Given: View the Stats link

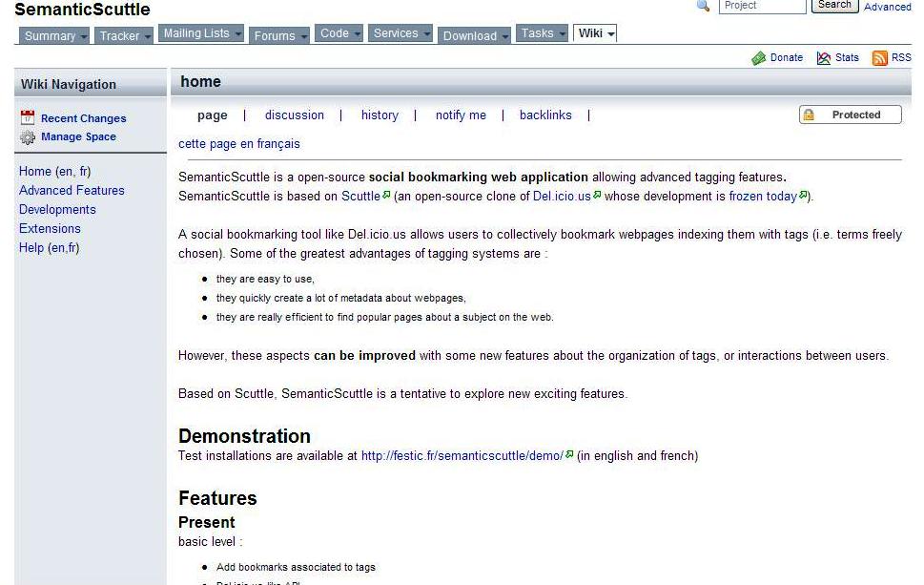Looking at the screenshot, I should [847, 58].
